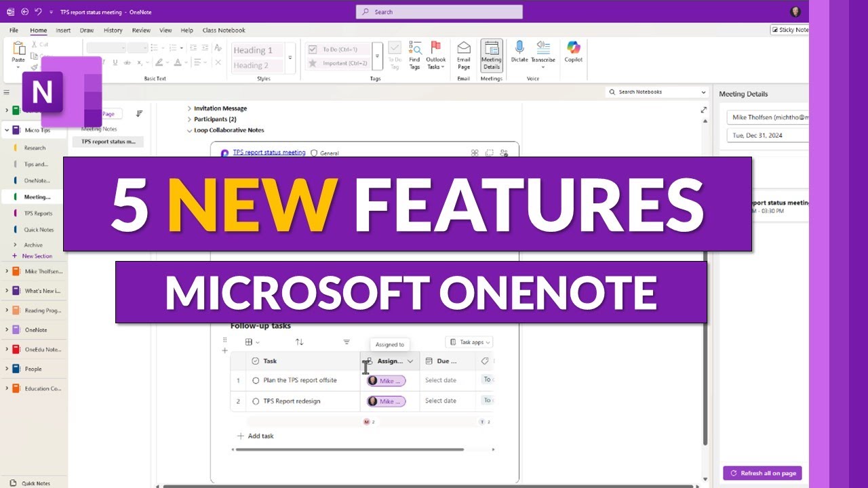
Task: Apply the Heading 1 style
Action: [258, 50]
